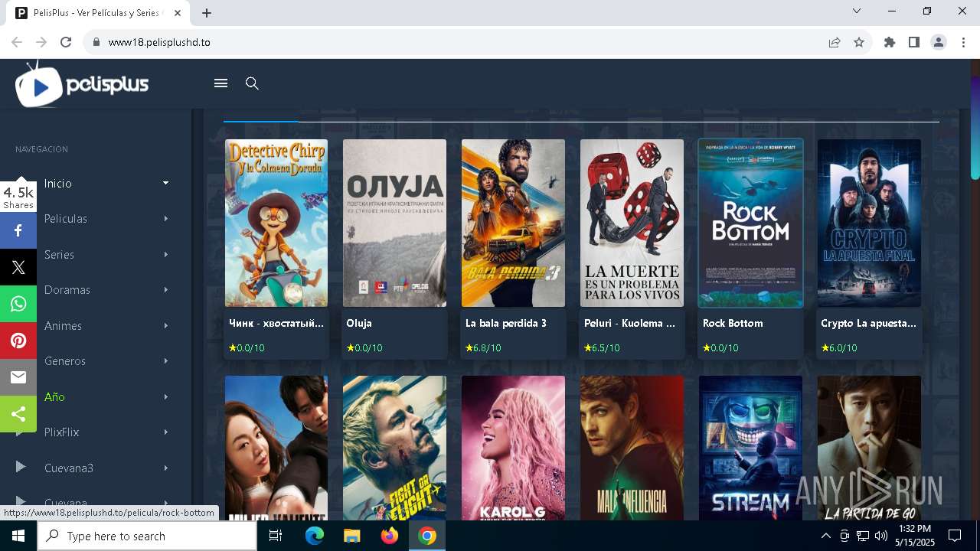Open File Explorer from taskbar

pos(351,536)
